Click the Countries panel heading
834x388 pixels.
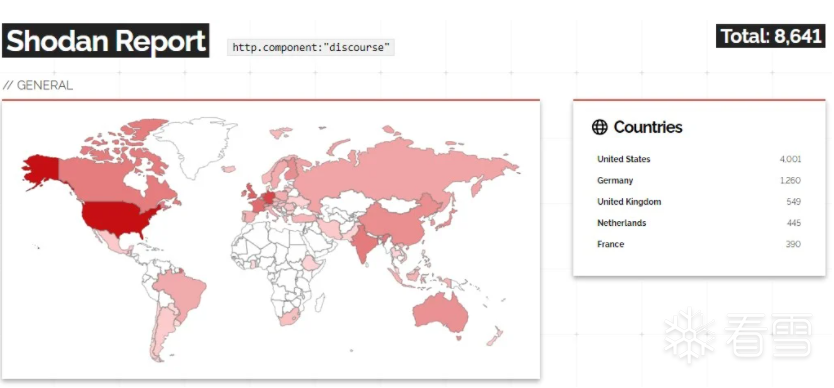[x=648, y=127]
